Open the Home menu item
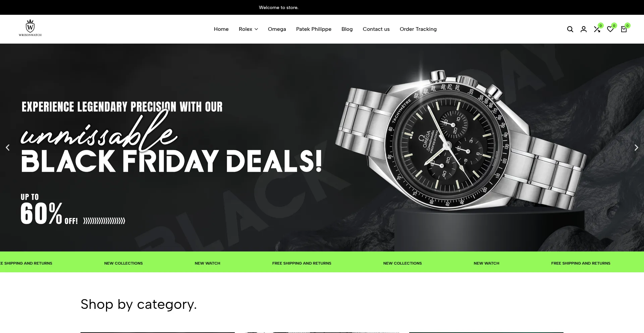This screenshot has width=644, height=333. (x=221, y=29)
